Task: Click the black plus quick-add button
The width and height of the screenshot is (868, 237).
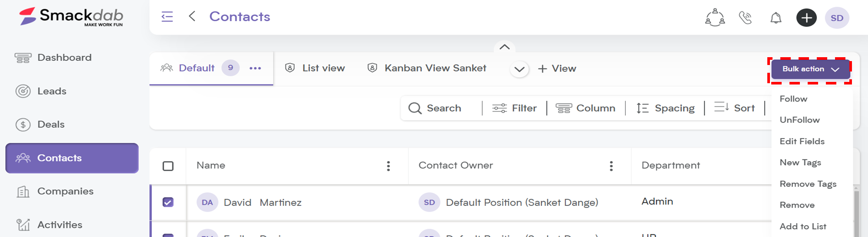Action: pyautogui.click(x=806, y=18)
